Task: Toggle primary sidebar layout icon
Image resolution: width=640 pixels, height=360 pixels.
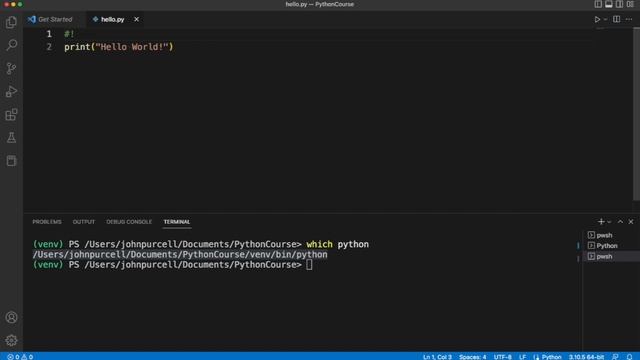Action: (598, 4)
